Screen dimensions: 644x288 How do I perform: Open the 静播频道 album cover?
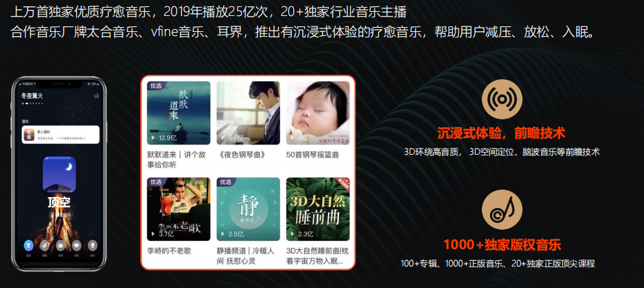(x=248, y=209)
